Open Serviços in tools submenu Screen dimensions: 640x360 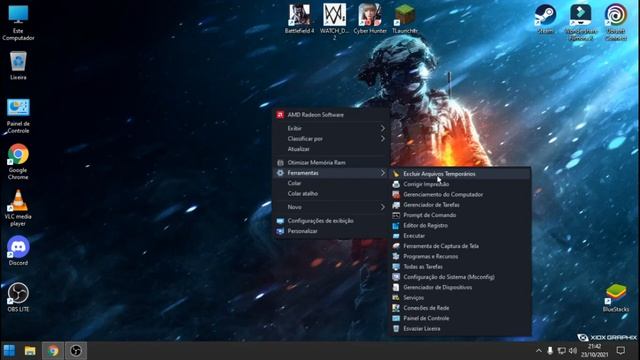[x=460, y=298]
